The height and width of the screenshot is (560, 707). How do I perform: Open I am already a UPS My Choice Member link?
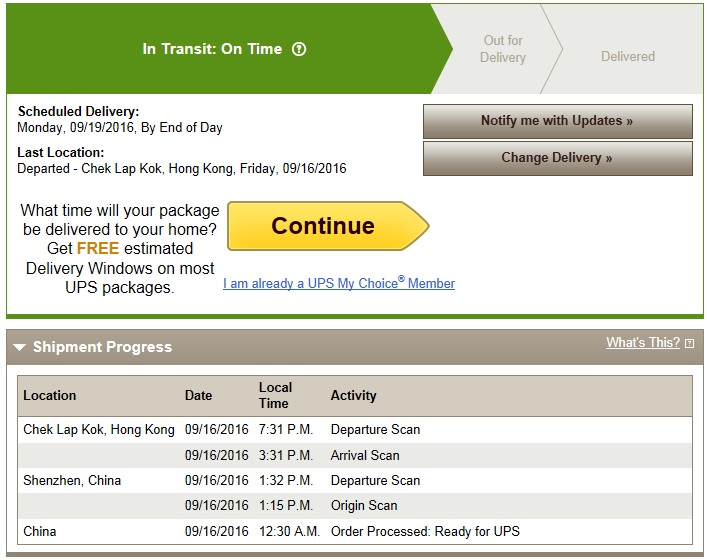click(x=339, y=283)
